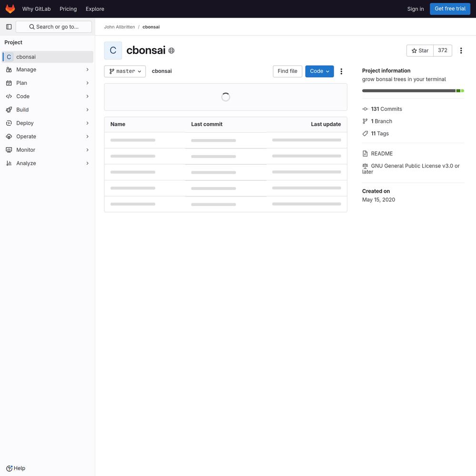Click the 'May 15, 2020' date
This screenshot has height=476, width=476.
(378, 199)
